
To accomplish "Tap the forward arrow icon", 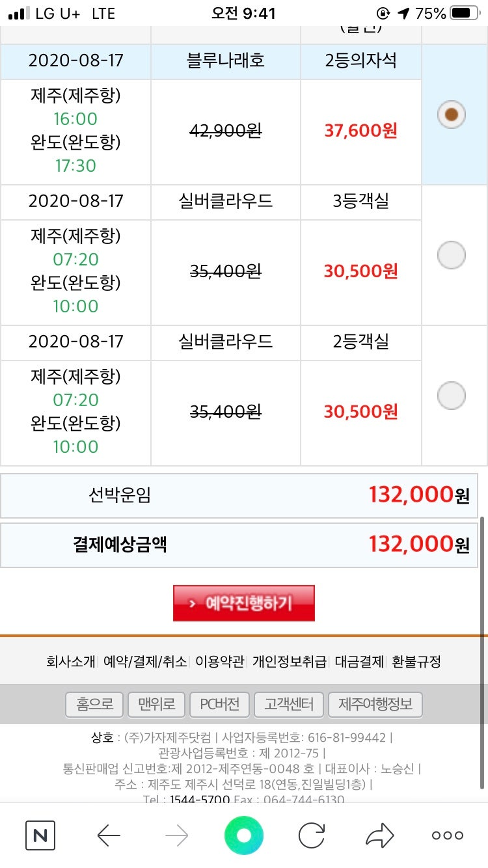I will pos(176,835).
